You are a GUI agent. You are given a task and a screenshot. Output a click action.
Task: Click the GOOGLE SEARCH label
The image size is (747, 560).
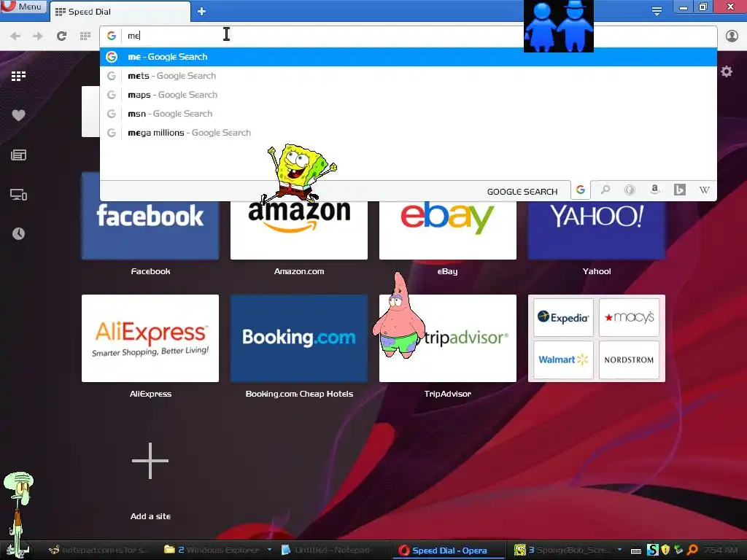(x=522, y=192)
